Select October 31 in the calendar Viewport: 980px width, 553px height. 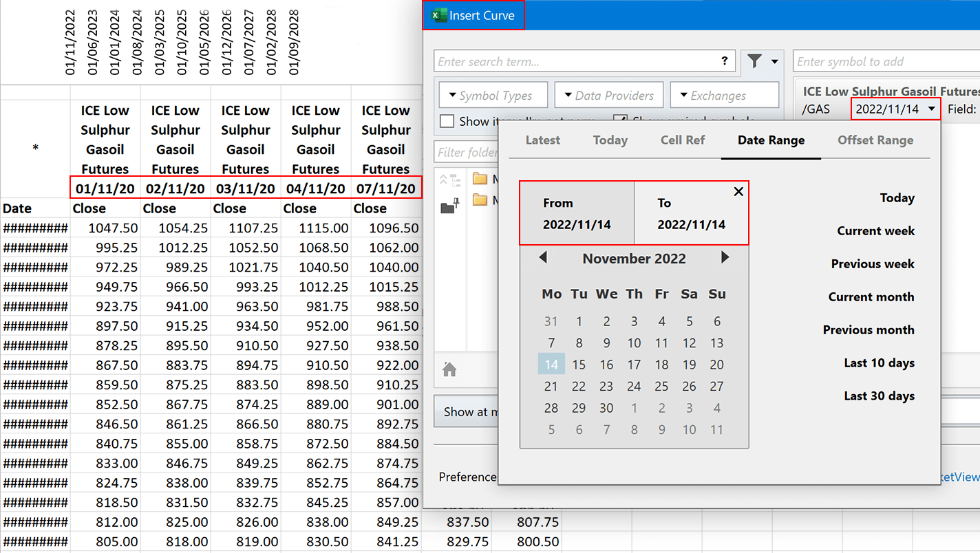coord(551,321)
